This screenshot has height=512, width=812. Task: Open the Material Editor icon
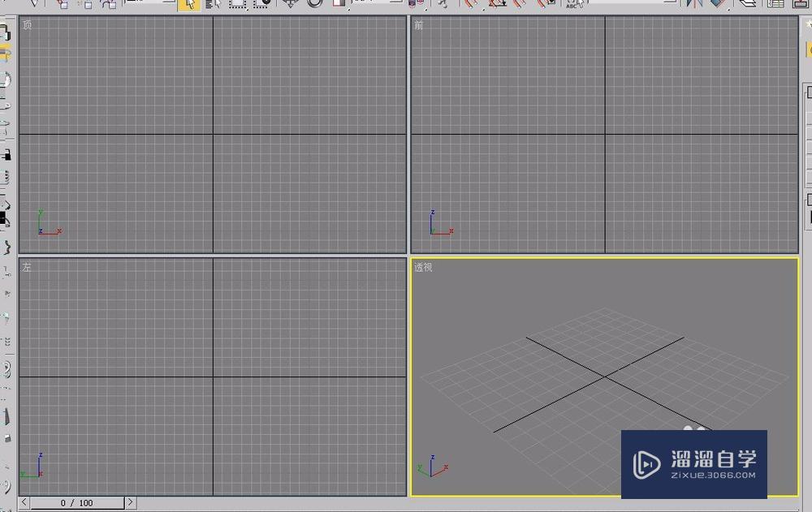(800, 4)
